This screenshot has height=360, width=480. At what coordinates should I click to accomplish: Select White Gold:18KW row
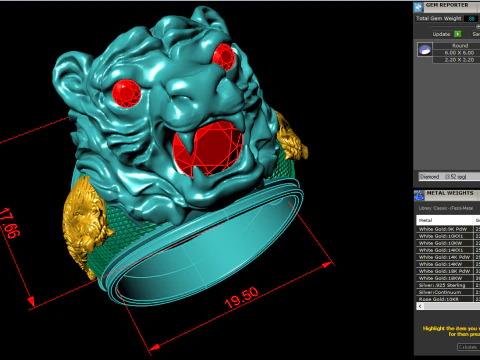[448, 278]
